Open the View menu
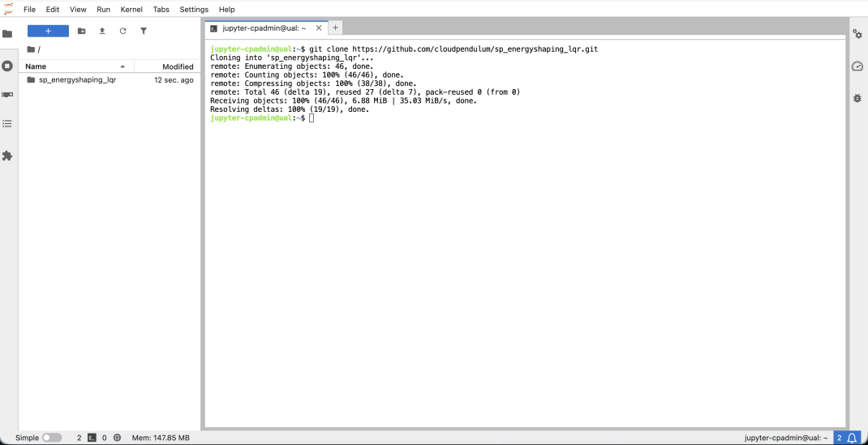Viewport: 868px width, 445px height. click(78, 10)
